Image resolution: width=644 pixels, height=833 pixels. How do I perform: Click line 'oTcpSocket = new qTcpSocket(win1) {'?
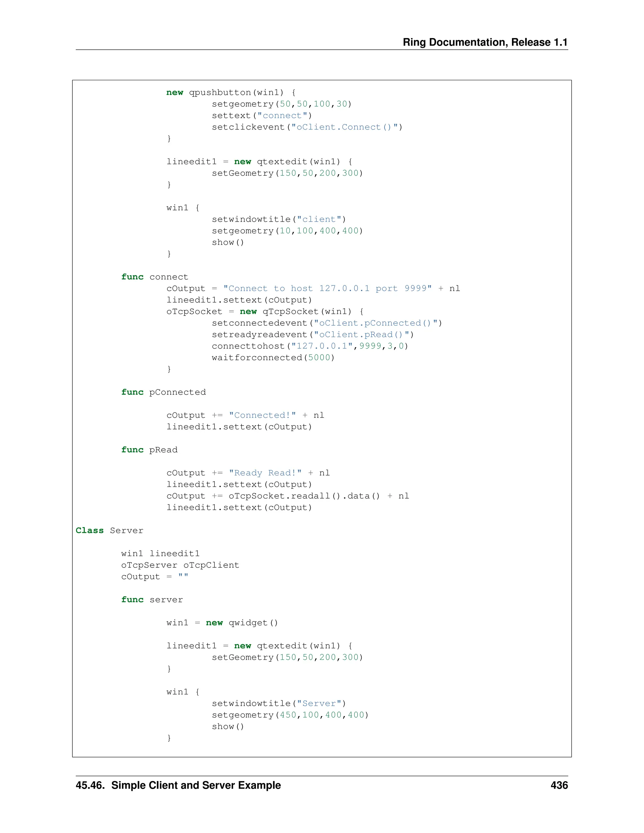[265, 312]
